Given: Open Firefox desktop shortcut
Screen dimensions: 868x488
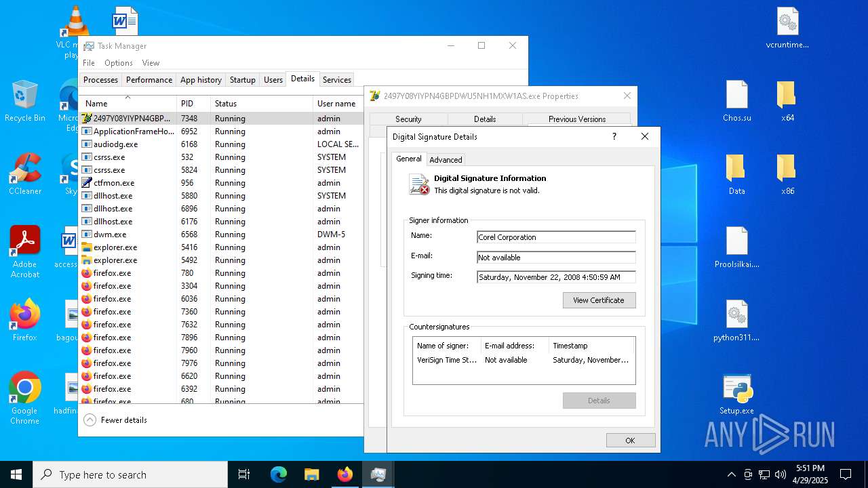Looking at the screenshot, I should pos(25,321).
